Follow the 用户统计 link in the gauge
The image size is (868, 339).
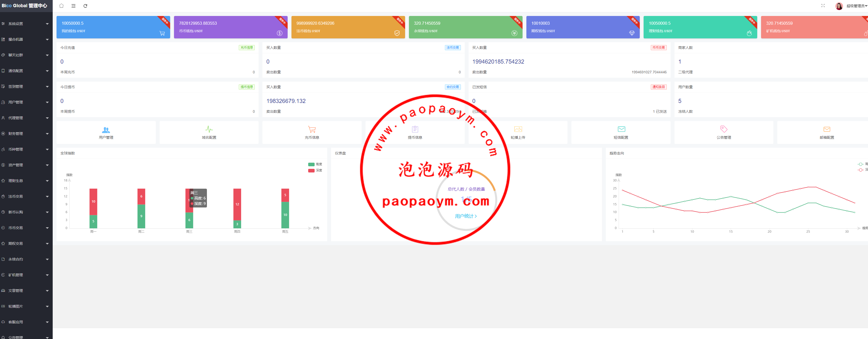point(466,216)
